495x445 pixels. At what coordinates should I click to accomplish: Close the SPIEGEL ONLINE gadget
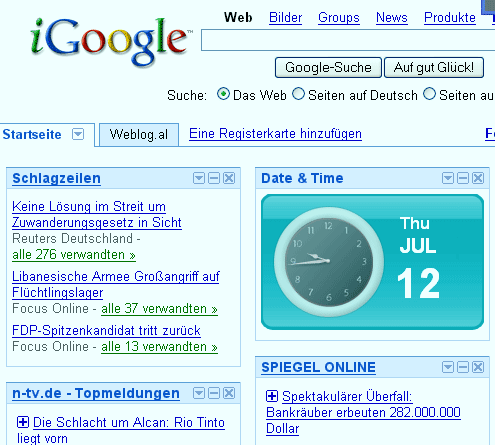coord(478,367)
